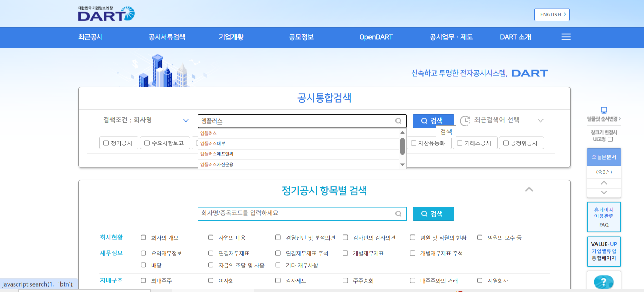This screenshot has width=644, height=292.
Task: Check the 요약재무정보 checkbox
Action: click(143, 253)
